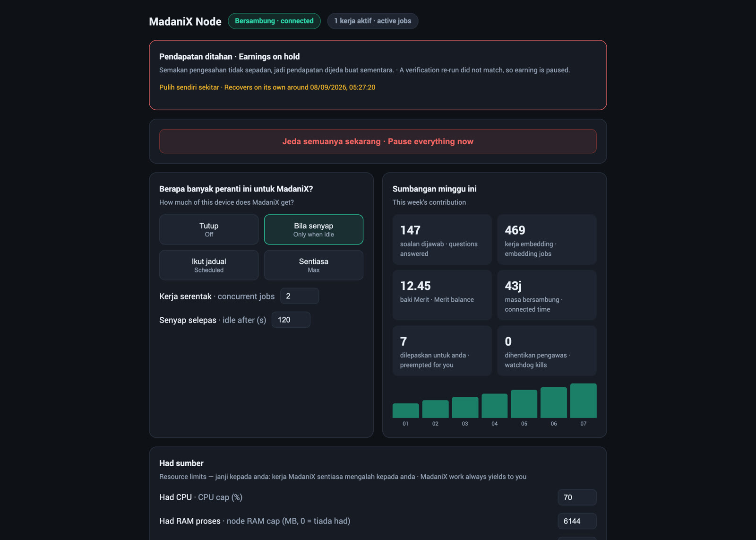This screenshot has height=540, width=756.
Task: Click the chart bar for day 07
Action: [584, 401]
